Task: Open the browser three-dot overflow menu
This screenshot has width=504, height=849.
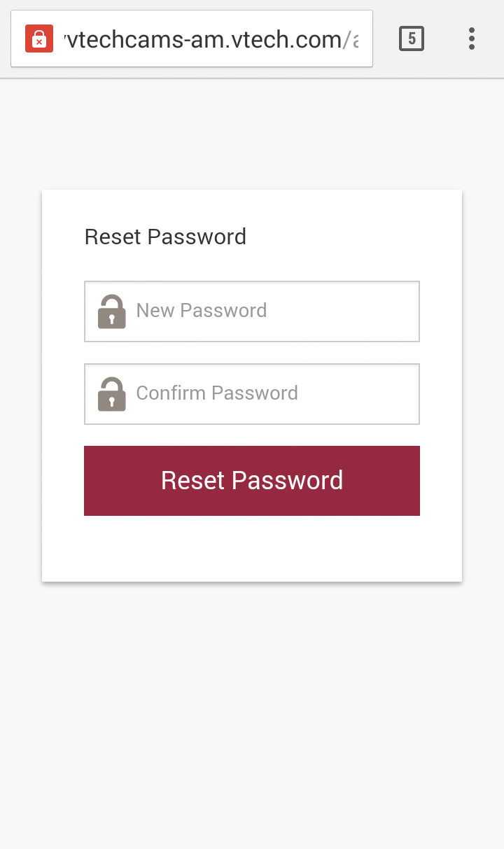Action: tap(472, 38)
